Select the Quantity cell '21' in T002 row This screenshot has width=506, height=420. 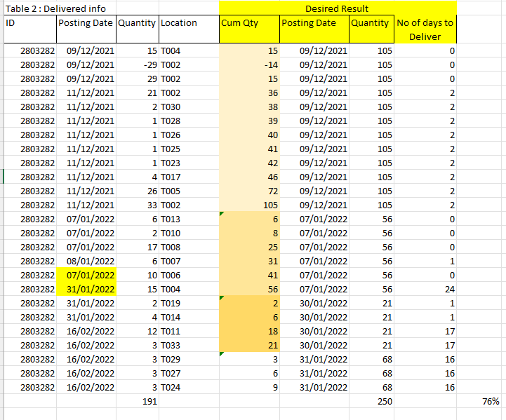(138, 93)
